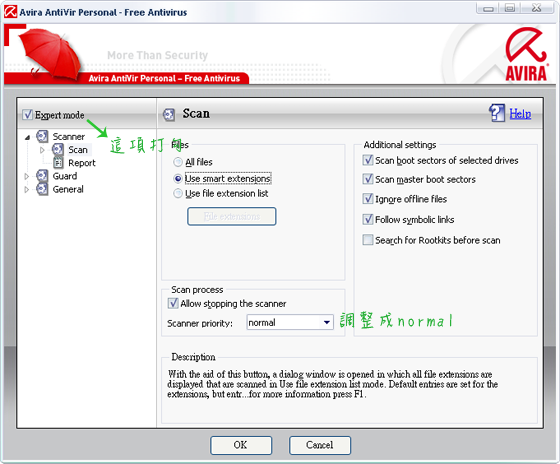The height and width of the screenshot is (464, 560).
Task: Click the AVIRA logo on the banner
Action: tap(526, 55)
